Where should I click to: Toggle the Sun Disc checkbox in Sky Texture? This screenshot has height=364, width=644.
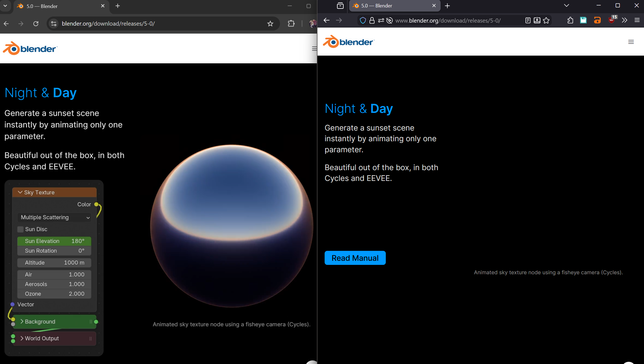tap(20, 229)
